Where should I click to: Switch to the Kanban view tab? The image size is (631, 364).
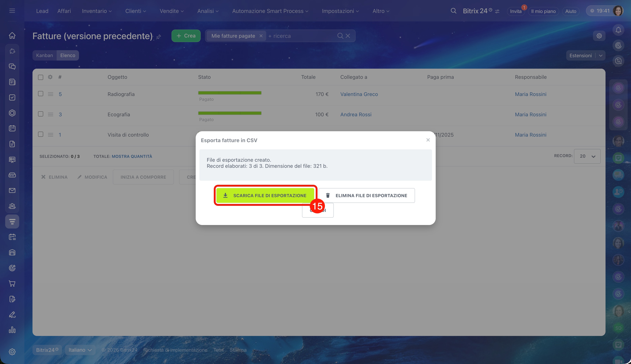pos(44,55)
